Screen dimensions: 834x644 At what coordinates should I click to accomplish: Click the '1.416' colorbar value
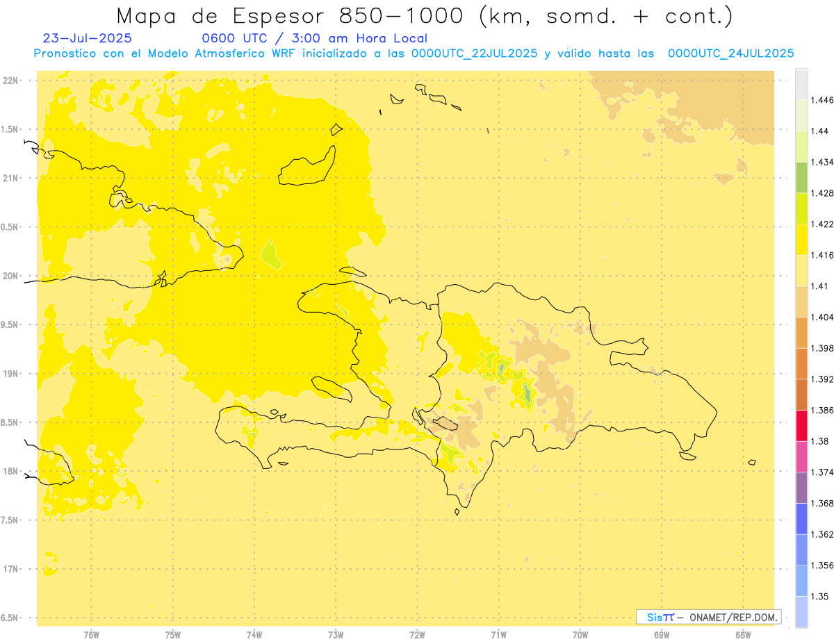pyautogui.click(x=823, y=255)
